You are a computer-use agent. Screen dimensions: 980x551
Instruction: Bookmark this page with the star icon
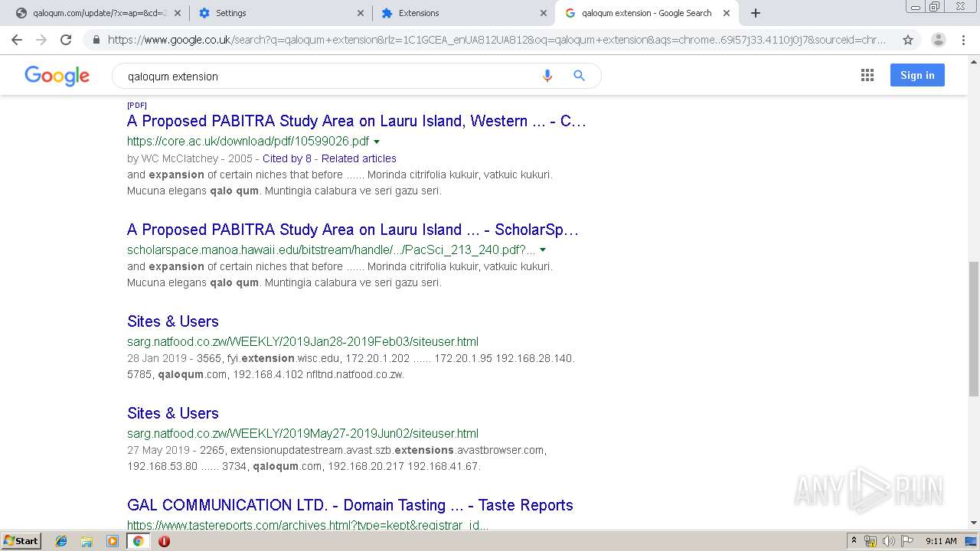(908, 40)
